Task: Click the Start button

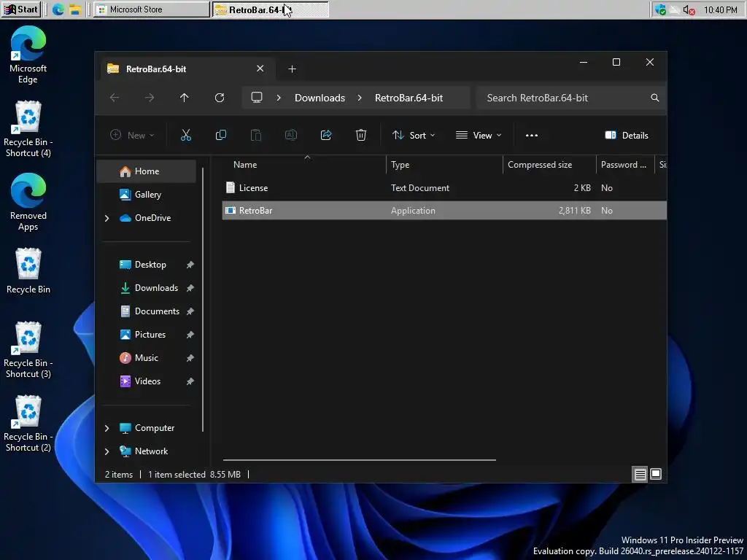Action: pyautogui.click(x=21, y=9)
